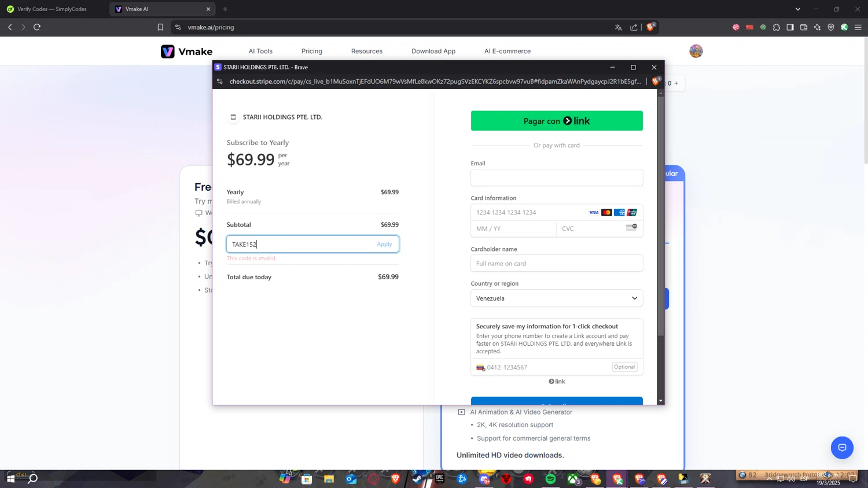This screenshot has height=488, width=868.
Task: Click the scroll-down arrow in Stripe popup
Action: 661,401
